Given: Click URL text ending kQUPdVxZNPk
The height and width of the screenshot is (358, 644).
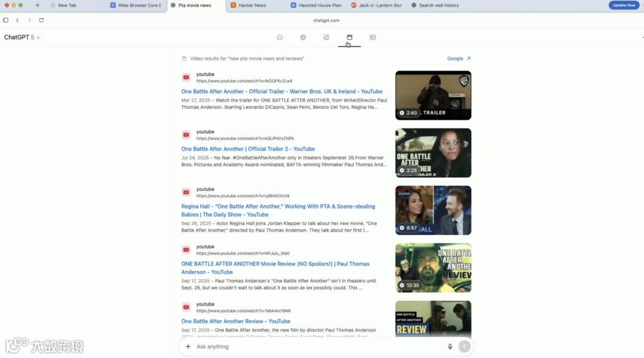Looking at the screenshot, I should (245, 138).
